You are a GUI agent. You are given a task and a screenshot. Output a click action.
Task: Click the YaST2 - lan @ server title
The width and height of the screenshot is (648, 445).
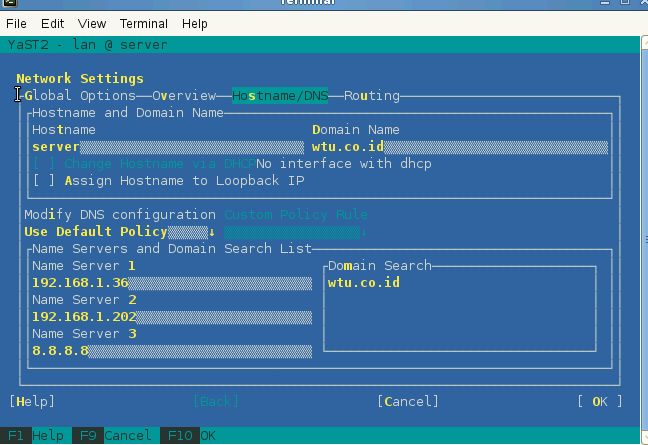point(88,45)
